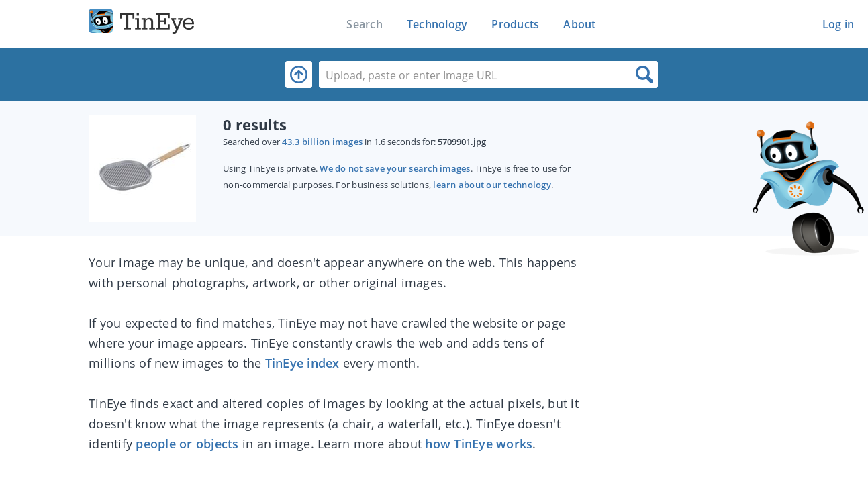Click the learn about our technology link
This screenshot has width=868, height=494.
[x=491, y=185]
